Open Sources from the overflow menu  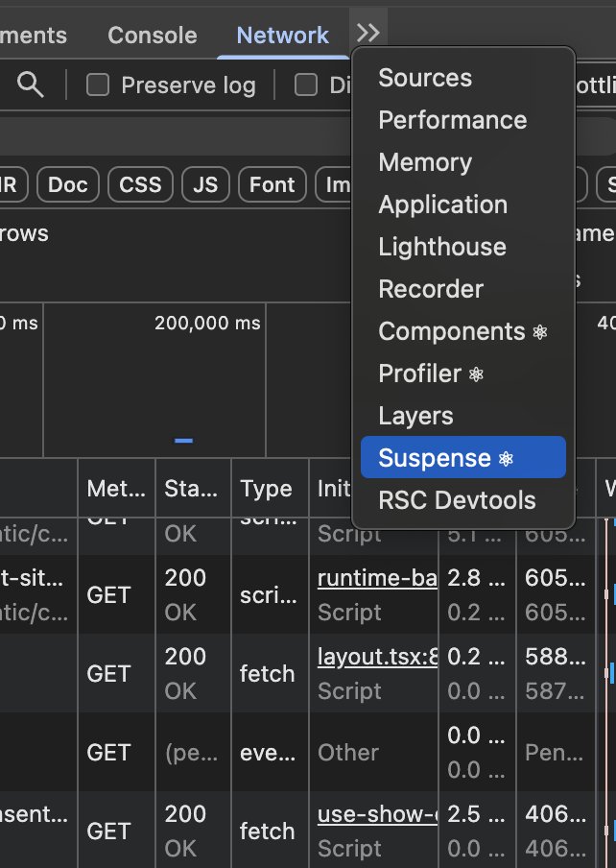(x=463, y=78)
